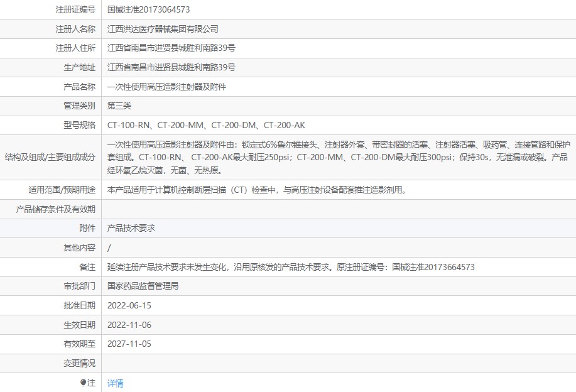Image resolution: width=576 pixels, height=392 pixels.
Task: Click the 生效日期 label
Action: point(79,325)
